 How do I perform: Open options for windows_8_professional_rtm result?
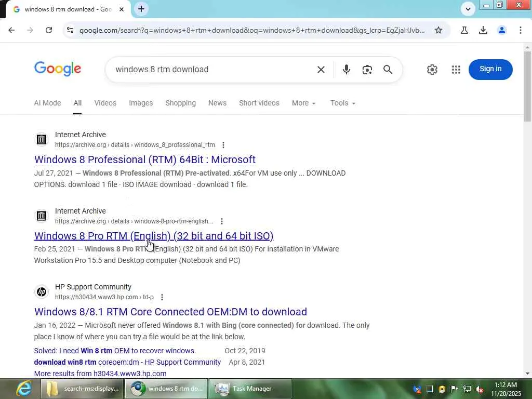[223, 145]
